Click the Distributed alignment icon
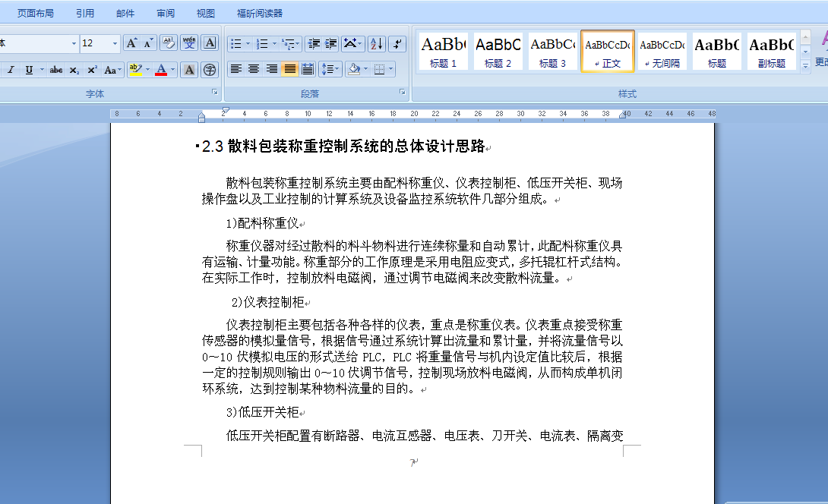Viewport: 828px width, 504px height. coord(308,69)
